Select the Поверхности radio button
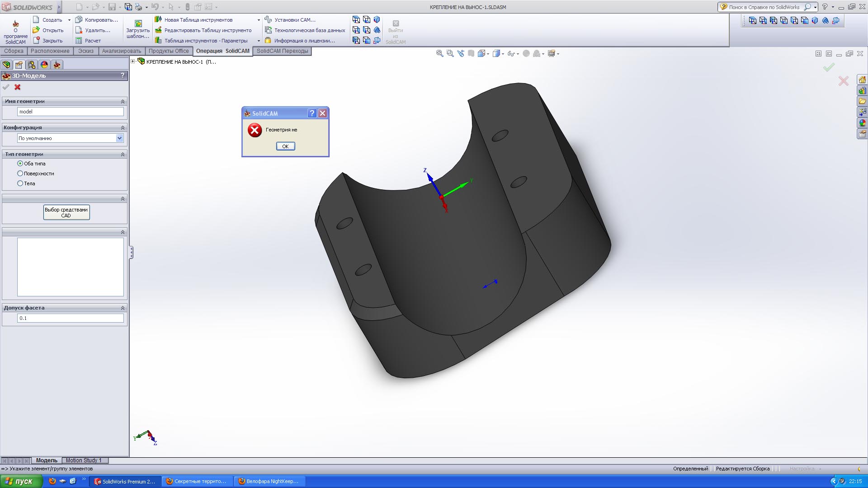The image size is (868, 488). 20,174
